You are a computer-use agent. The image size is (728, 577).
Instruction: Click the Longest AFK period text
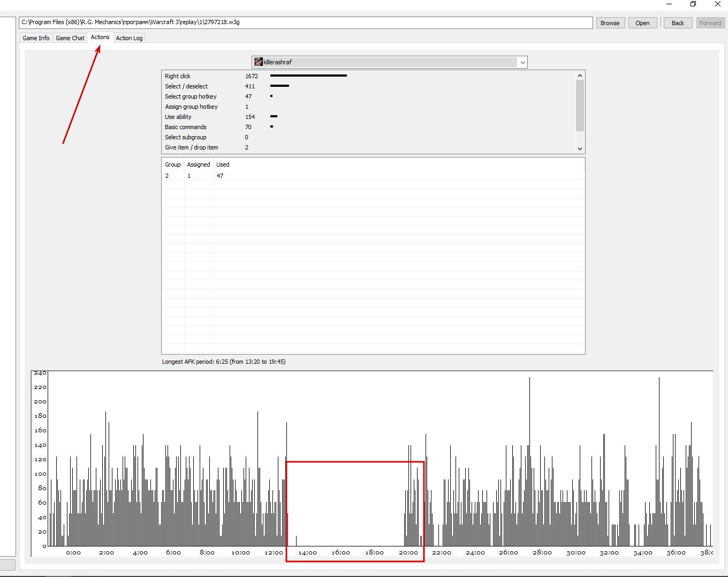pyautogui.click(x=224, y=362)
